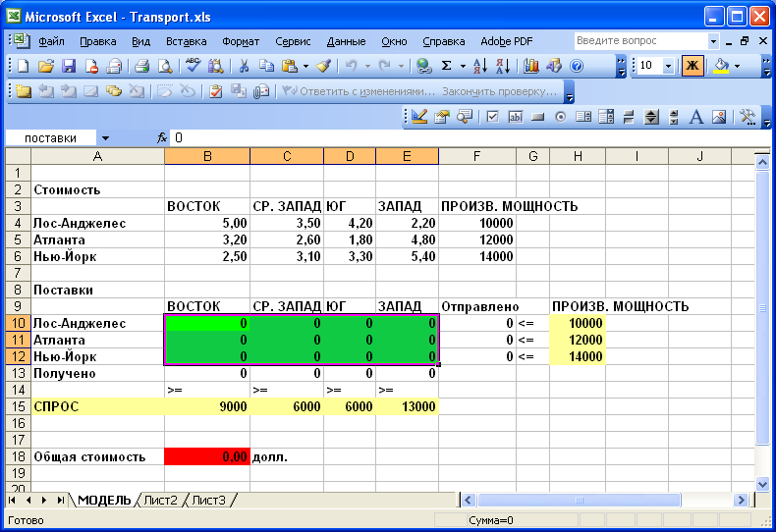
Task: Run the ABC spelling check
Action: coord(193,66)
